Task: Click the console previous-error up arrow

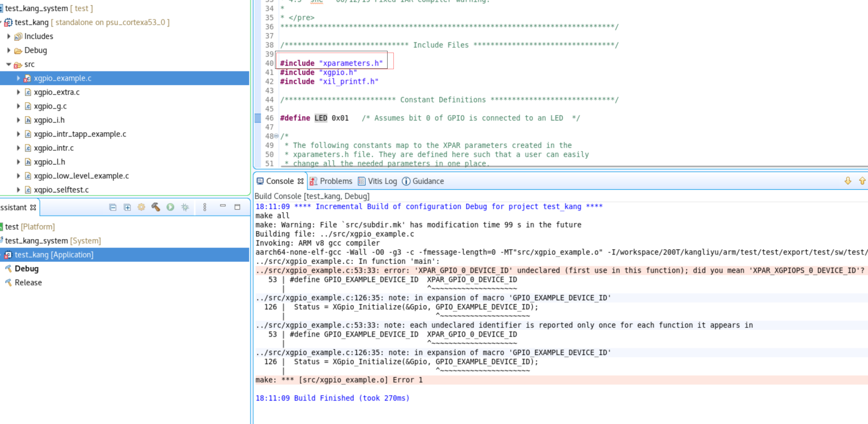Action: (x=862, y=181)
